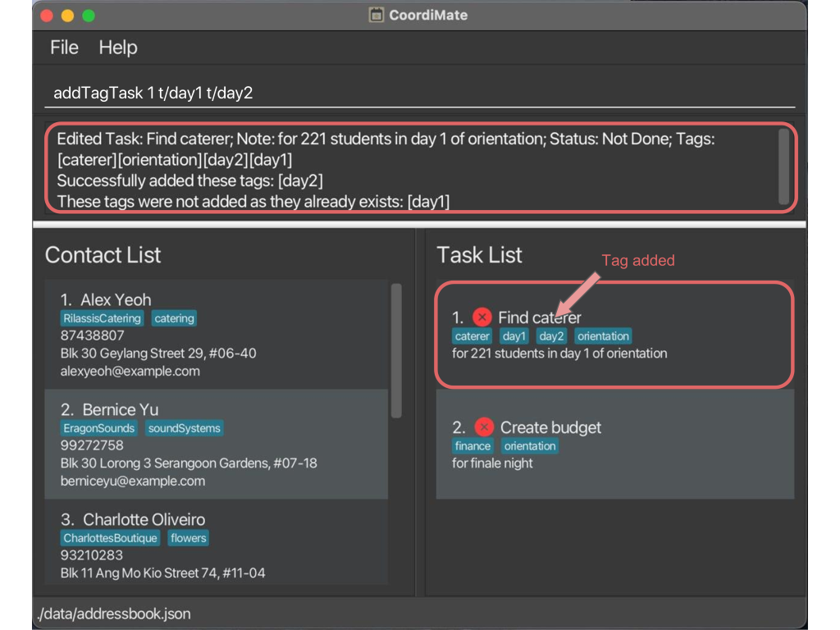Click the soundSystems tag on Bernice Yu
840x630 pixels.
[x=185, y=428]
